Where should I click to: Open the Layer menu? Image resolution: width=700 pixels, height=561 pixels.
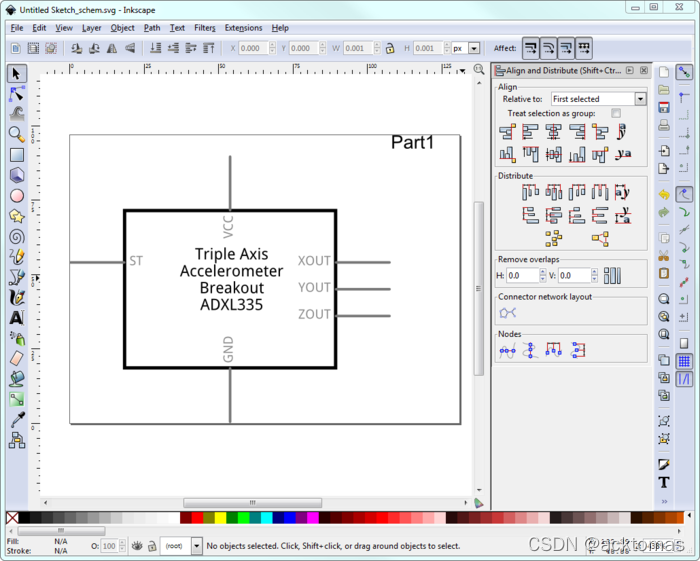click(x=92, y=28)
